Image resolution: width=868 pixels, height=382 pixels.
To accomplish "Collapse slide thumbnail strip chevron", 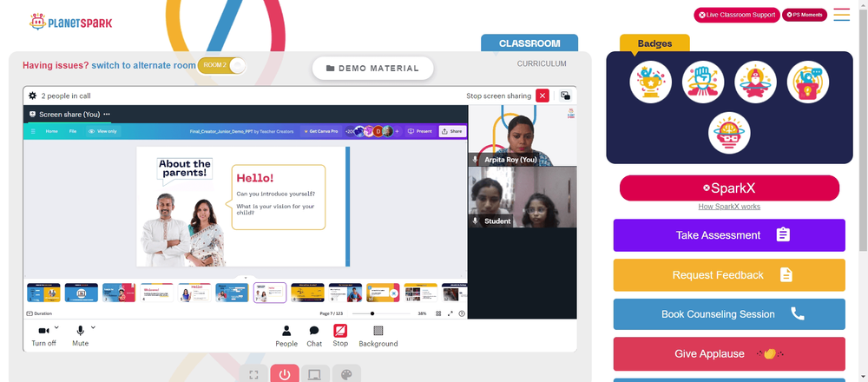I will (246, 277).
